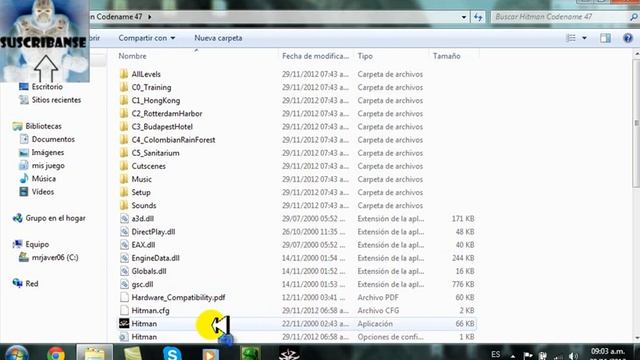Image resolution: width=640 pixels, height=360 pixels.
Task: Select the DirectPlay.dll file icon
Action: (124, 232)
